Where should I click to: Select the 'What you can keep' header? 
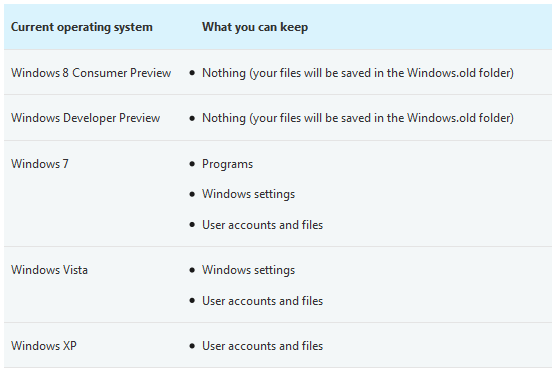coord(255,27)
